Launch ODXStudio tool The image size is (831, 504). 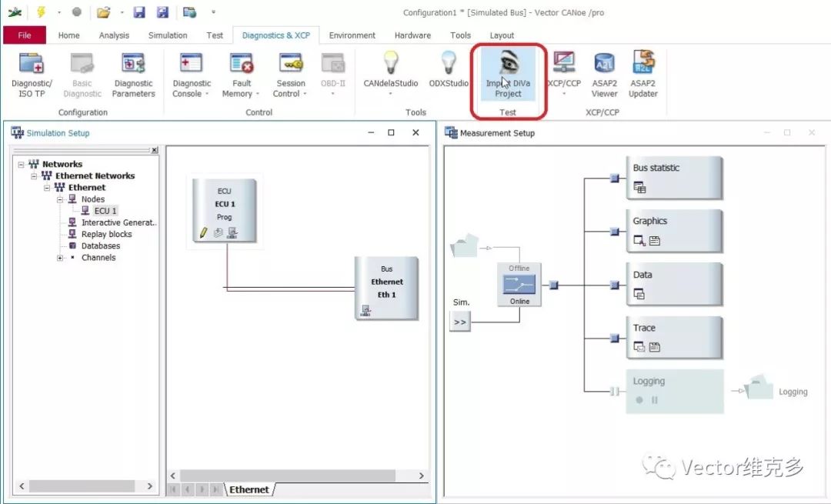(x=449, y=69)
